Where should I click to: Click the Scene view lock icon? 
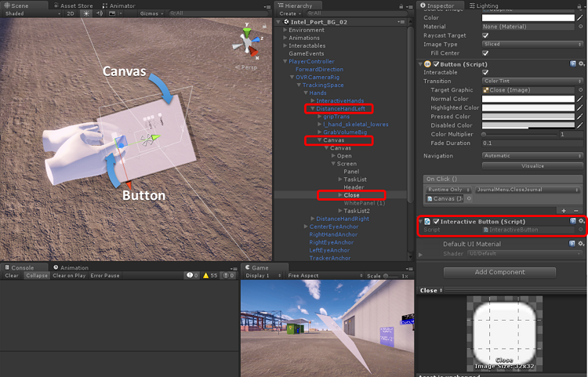tap(264, 26)
